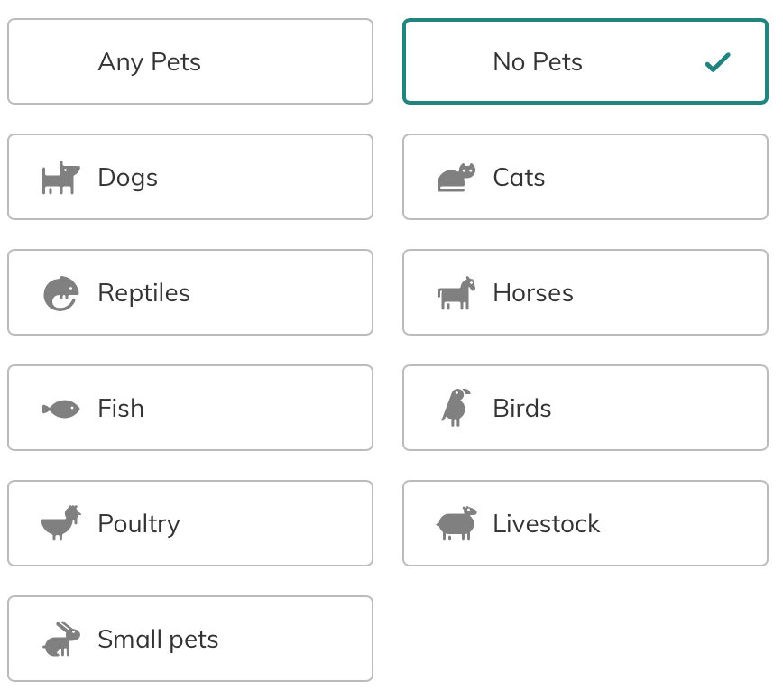Select the Reptiles text label
This screenshot has height=700, width=783.
tap(143, 293)
